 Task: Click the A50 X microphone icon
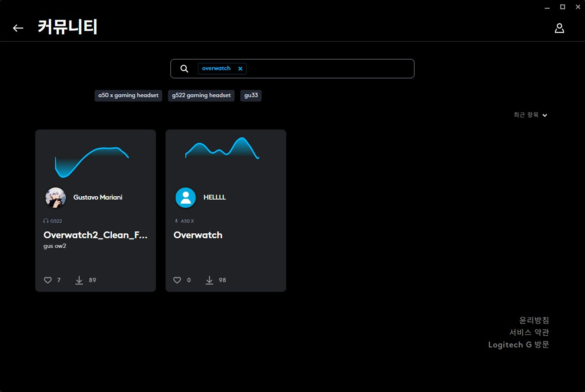176,221
